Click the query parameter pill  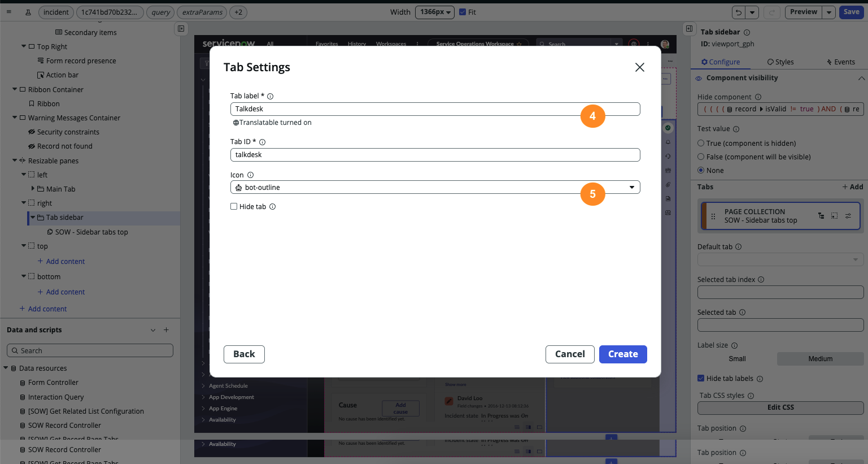(x=161, y=12)
